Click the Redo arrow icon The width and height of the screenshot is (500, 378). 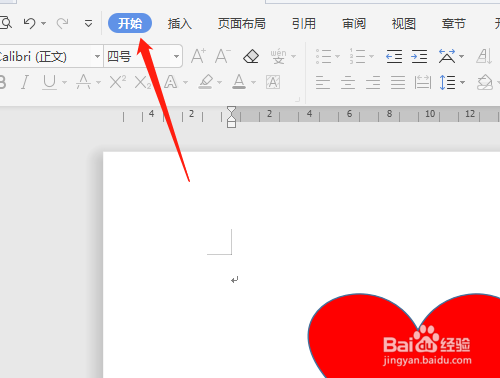[62, 23]
